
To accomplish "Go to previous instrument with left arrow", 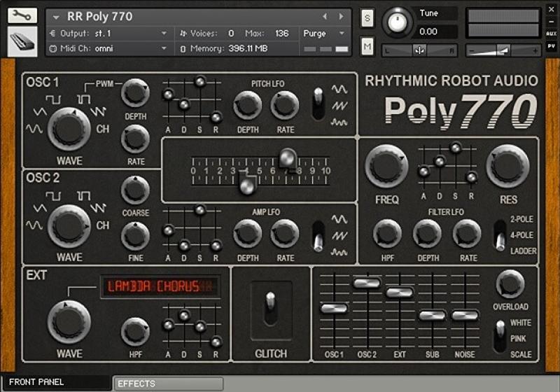I will (324, 16).
